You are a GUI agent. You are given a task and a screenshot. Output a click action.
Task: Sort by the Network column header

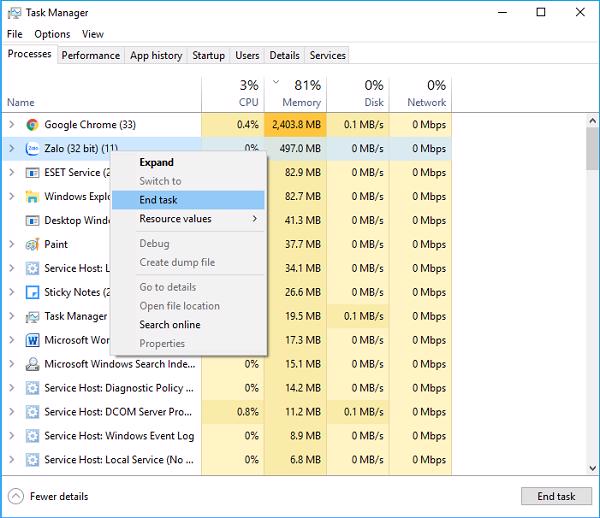(420, 94)
